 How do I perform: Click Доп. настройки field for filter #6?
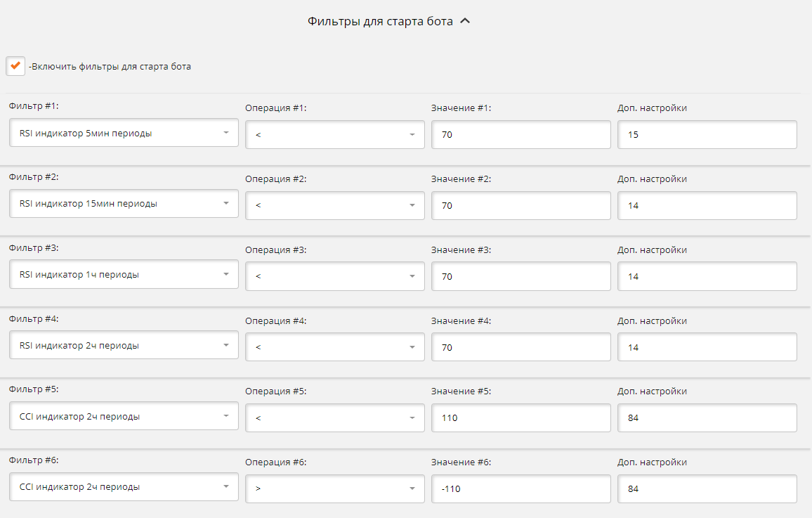point(707,489)
